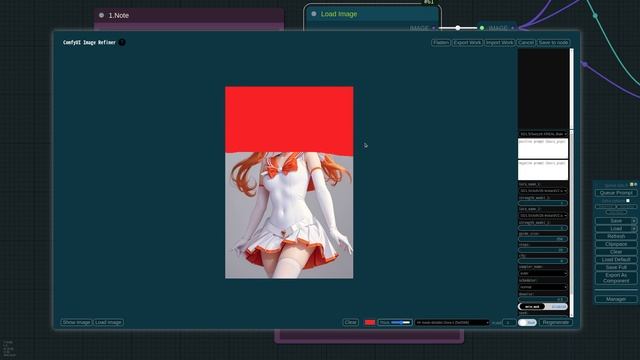Click the Save Full button
Image resolution: width=640 pixels, height=360 pixels.
click(616, 267)
